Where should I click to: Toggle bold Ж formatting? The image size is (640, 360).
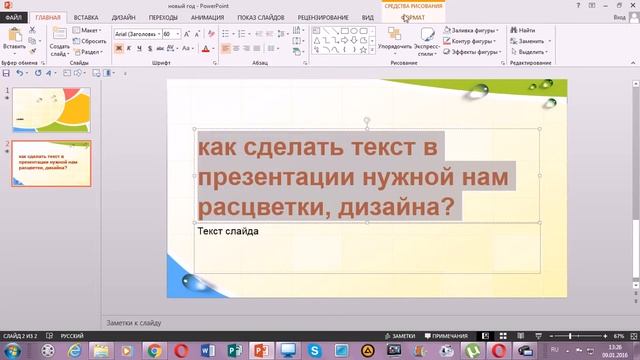119,49
